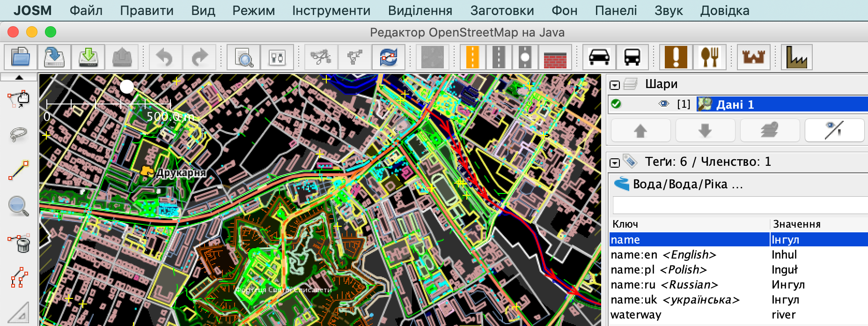
Task: Click the Undo arrow in toolbar
Action: [165, 58]
